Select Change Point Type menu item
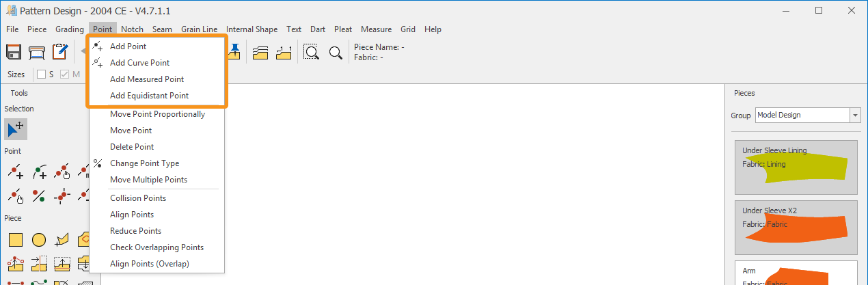This screenshot has height=285, width=868. point(144,163)
